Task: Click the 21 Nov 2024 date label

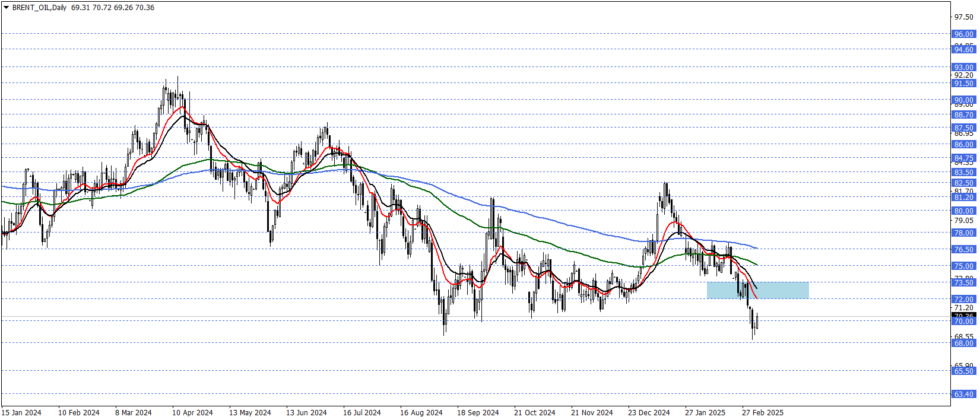Action: [592, 413]
